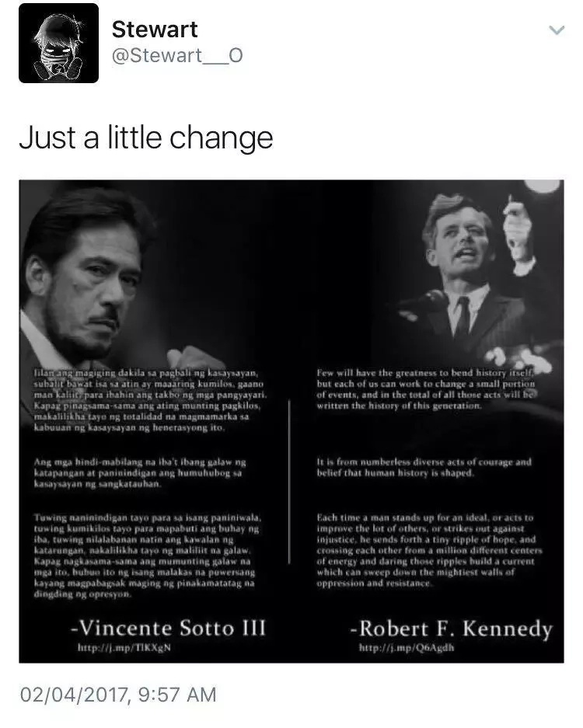The height and width of the screenshot is (728, 583).
Task: Tap the "Few will have the greatness" paragraph
Action: click(x=426, y=389)
